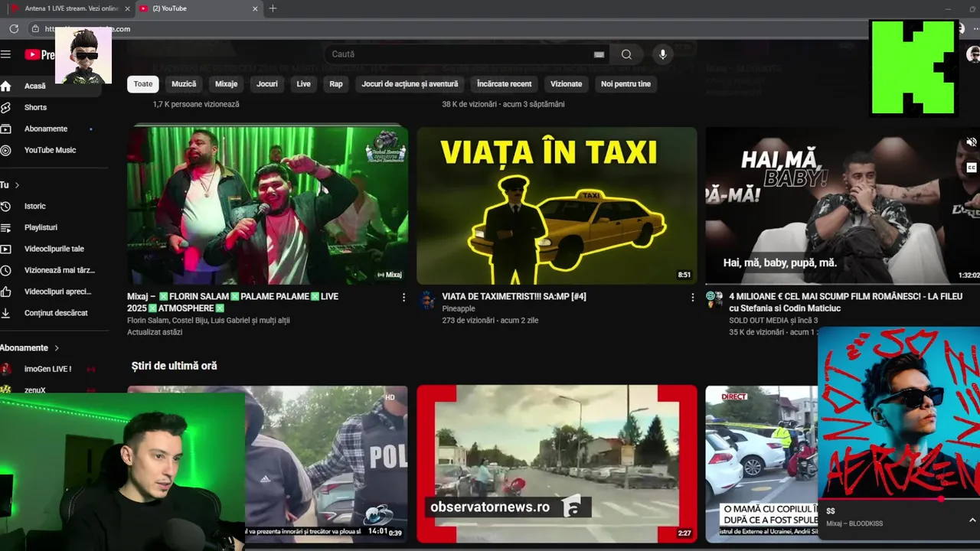Toggle subtitles on the preview video
Image resolution: width=980 pixels, height=551 pixels.
(x=971, y=168)
